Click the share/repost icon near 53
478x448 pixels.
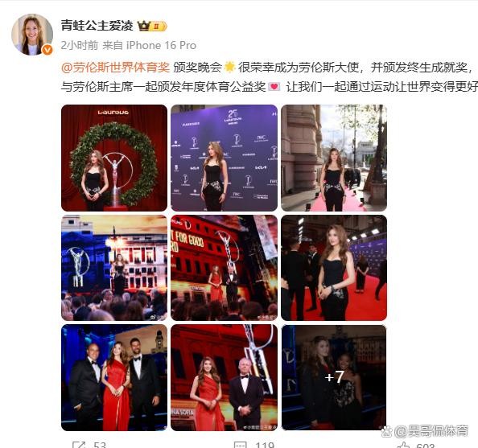point(79,445)
